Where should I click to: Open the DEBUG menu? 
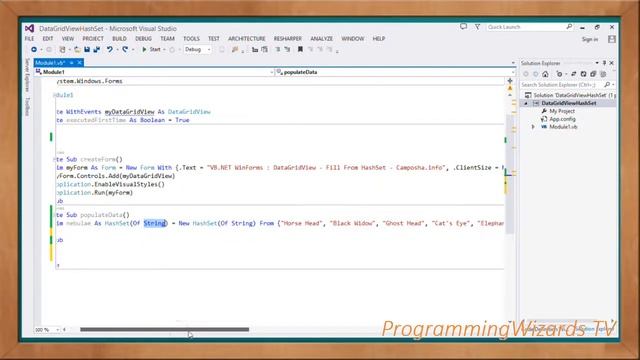143,39
